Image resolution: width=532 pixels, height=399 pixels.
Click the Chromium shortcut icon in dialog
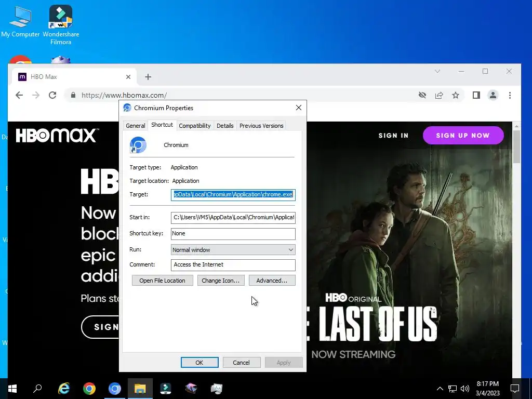(x=138, y=145)
